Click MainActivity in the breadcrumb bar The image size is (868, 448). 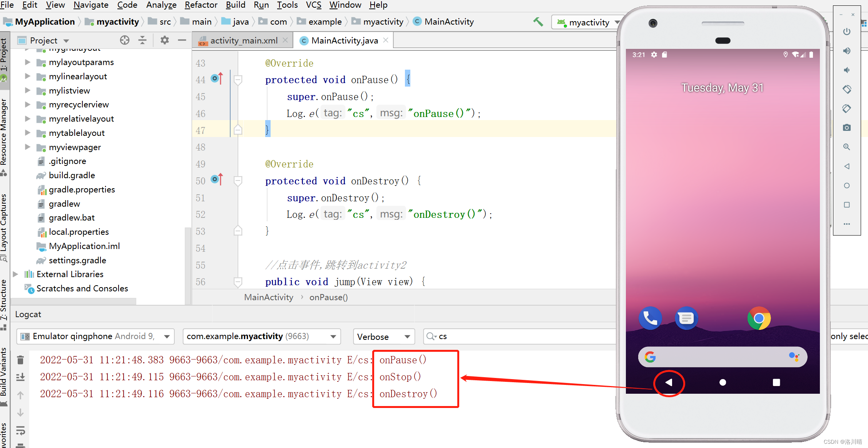click(448, 22)
